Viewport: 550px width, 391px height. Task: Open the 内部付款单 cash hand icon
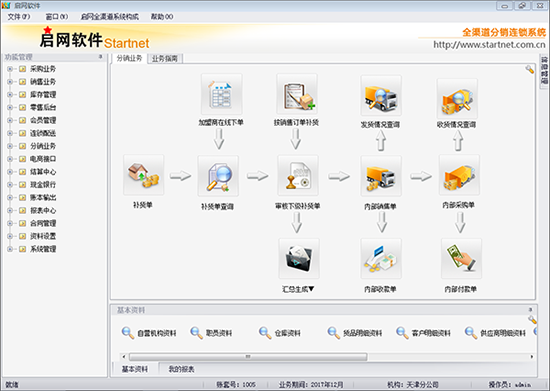tap(461, 258)
